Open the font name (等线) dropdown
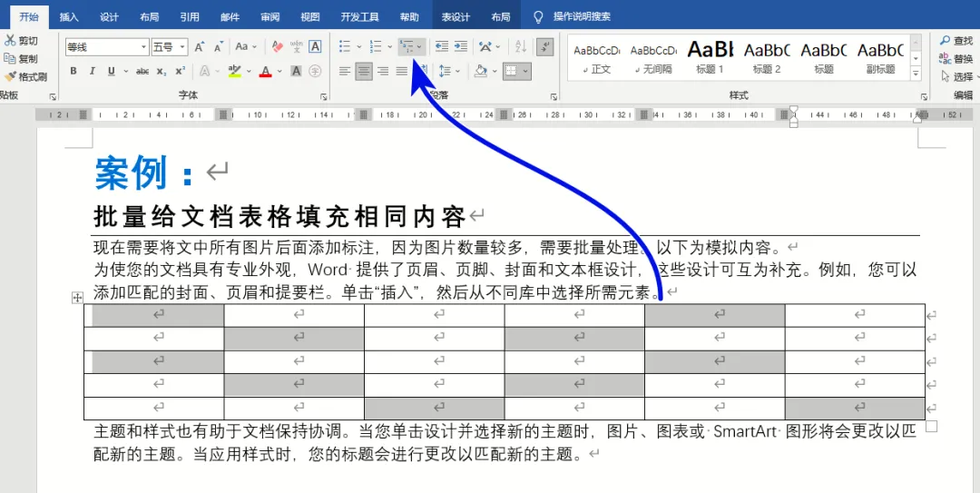Screen dimensions: 980x493 pos(144,47)
